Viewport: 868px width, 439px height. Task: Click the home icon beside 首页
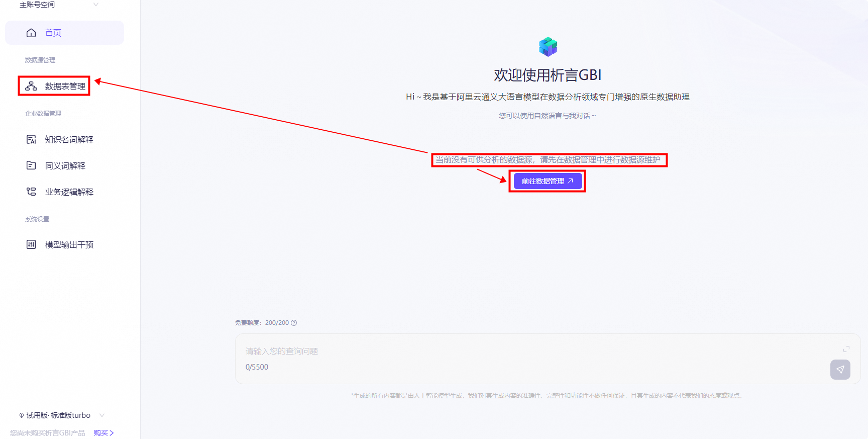point(31,33)
